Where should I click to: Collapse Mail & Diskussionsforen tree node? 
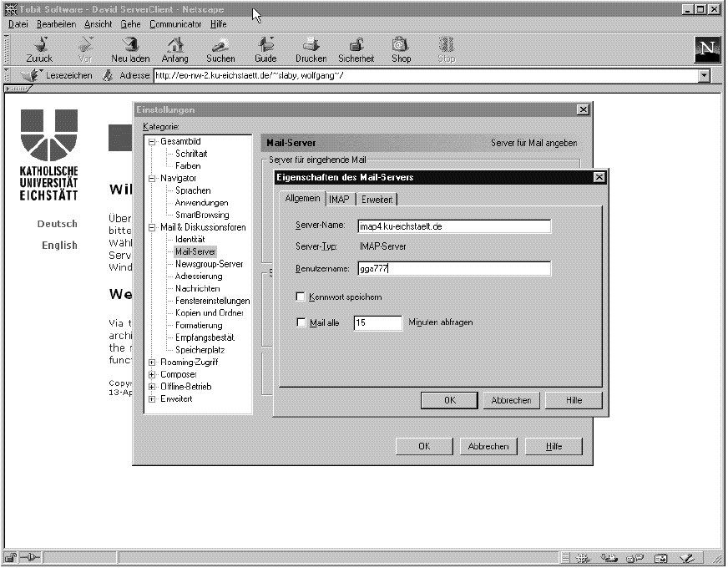pos(152,227)
